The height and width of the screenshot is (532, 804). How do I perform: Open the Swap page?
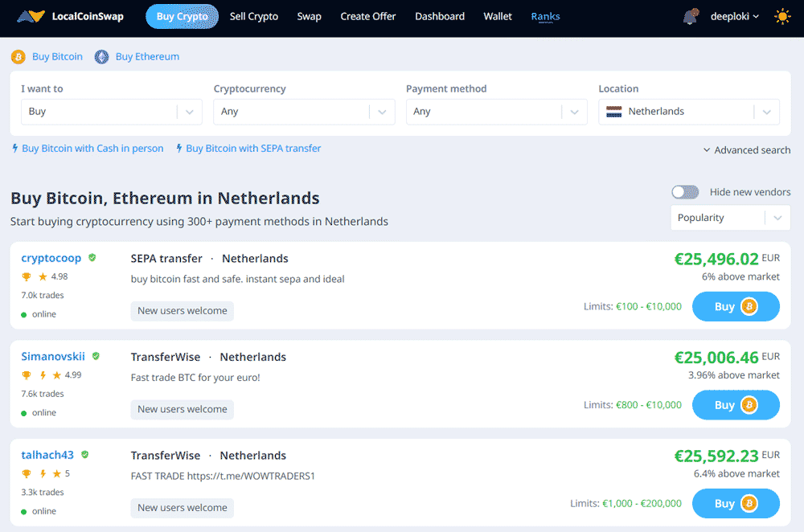point(310,16)
